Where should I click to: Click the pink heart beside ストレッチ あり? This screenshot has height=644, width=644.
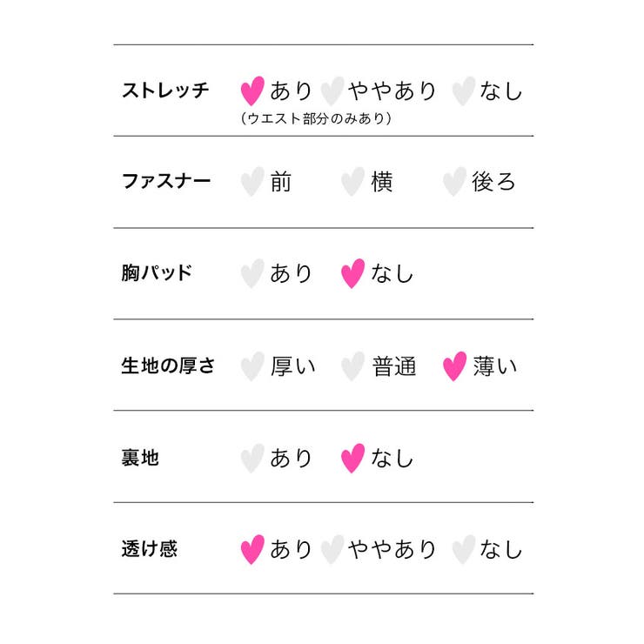[252, 91]
